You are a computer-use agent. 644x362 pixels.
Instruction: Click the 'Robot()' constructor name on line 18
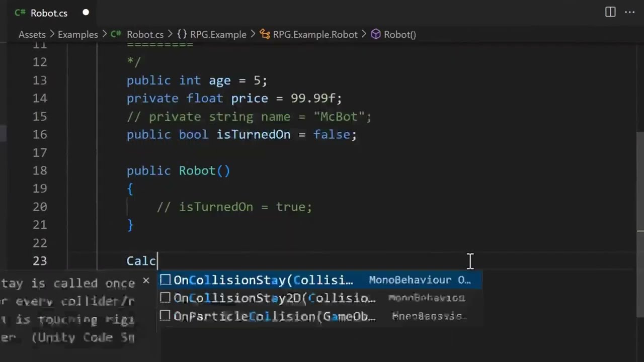(204, 171)
